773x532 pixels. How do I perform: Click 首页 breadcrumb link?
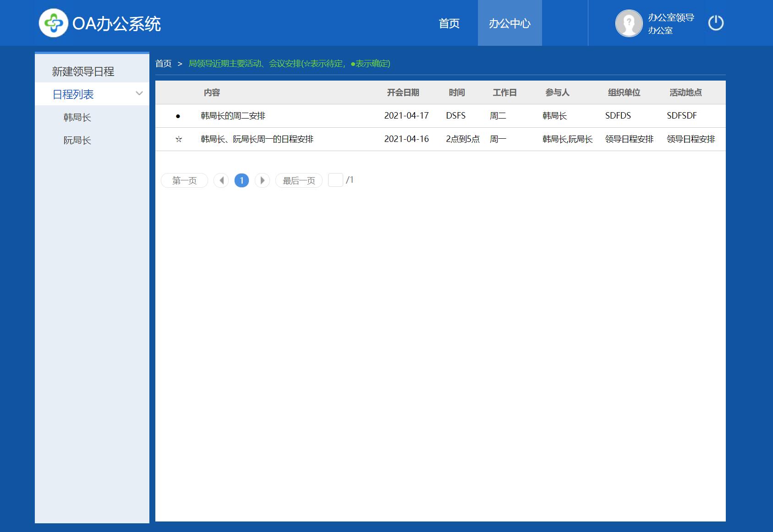[x=164, y=64]
